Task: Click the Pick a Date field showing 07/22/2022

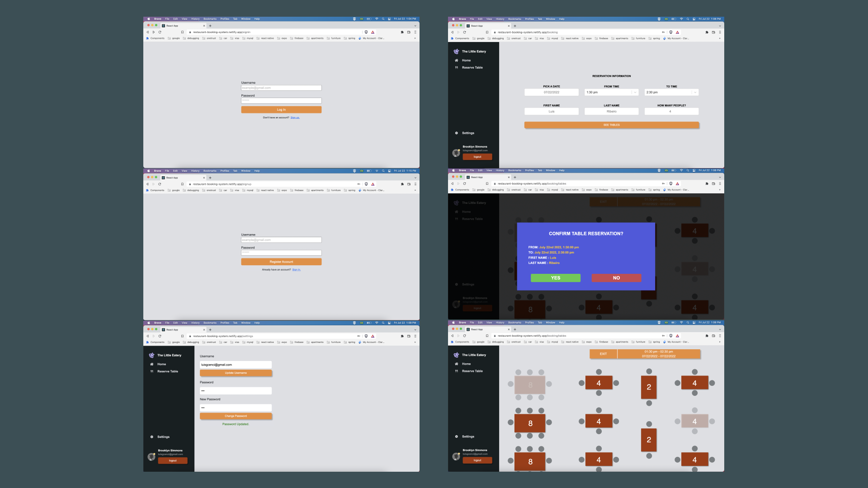Action: click(x=552, y=92)
